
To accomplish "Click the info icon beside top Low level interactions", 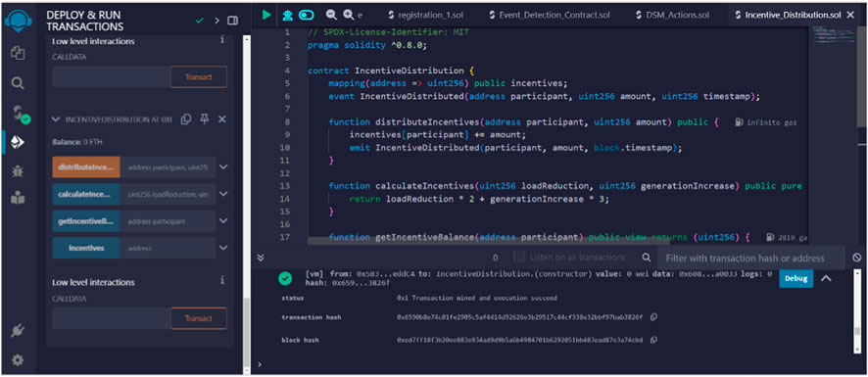I will click(222, 40).
